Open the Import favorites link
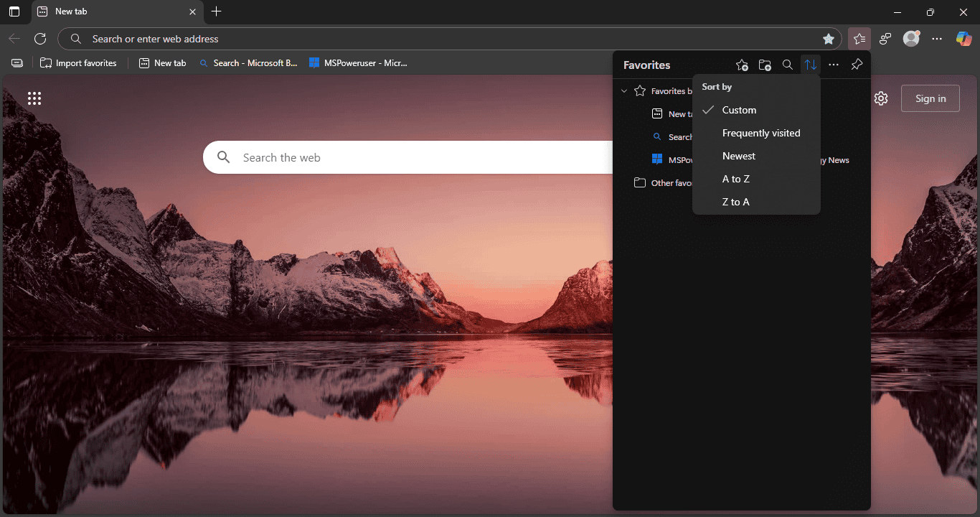Image resolution: width=980 pixels, height=517 pixels. pyautogui.click(x=78, y=62)
